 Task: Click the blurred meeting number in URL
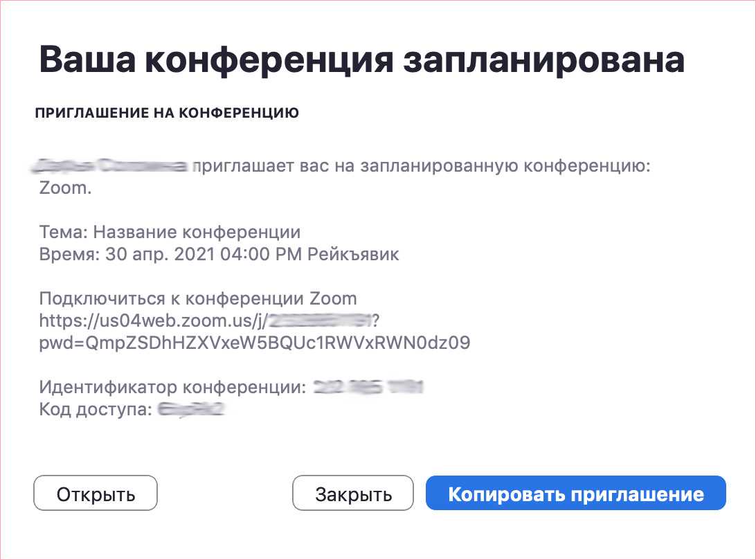pos(320,320)
